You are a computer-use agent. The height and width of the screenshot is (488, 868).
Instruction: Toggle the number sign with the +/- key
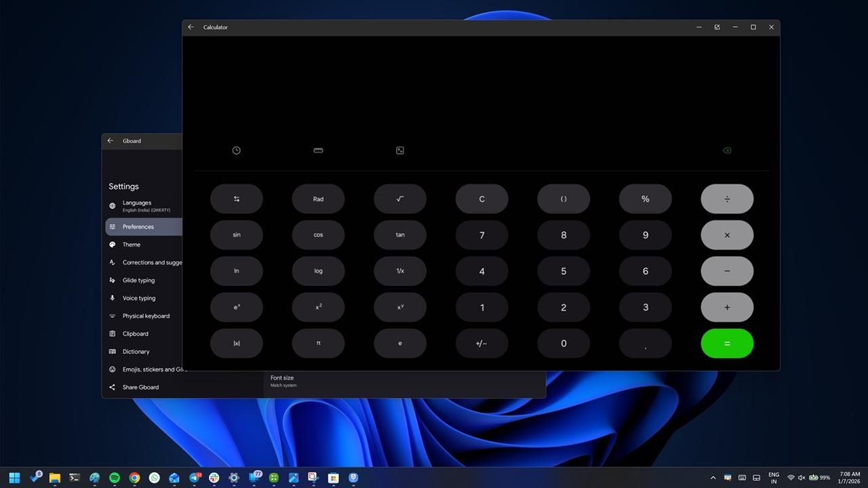[481, 343]
